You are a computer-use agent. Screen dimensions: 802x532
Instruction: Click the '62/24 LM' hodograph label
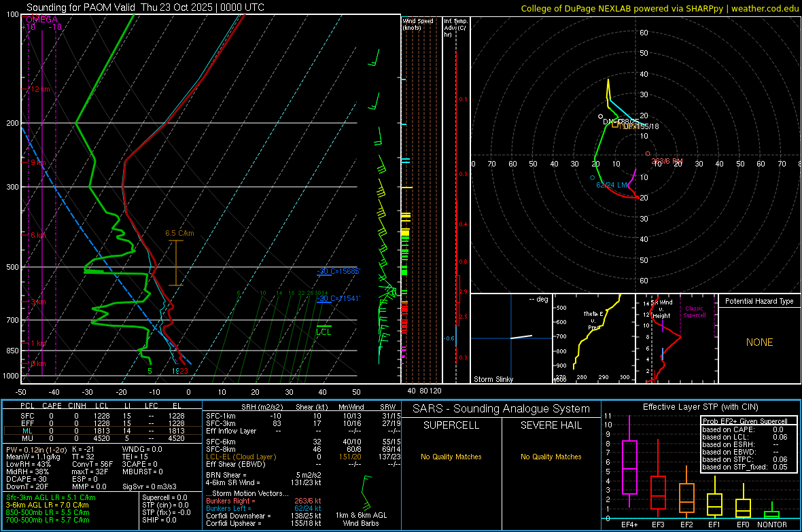click(612, 185)
